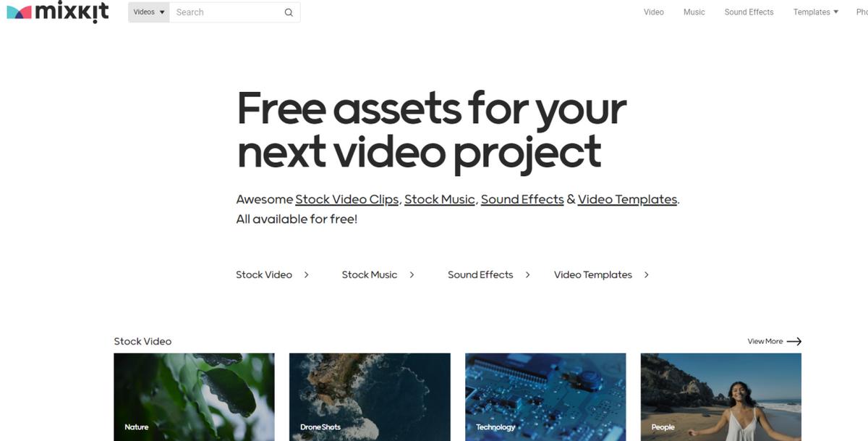The image size is (868, 441).
Task: Click the magnifier search icon
Action: (289, 12)
